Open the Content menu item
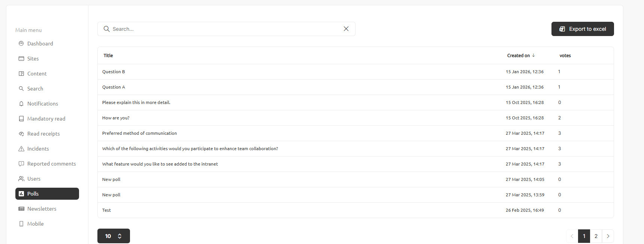The width and height of the screenshot is (644, 244). click(37, 74)
